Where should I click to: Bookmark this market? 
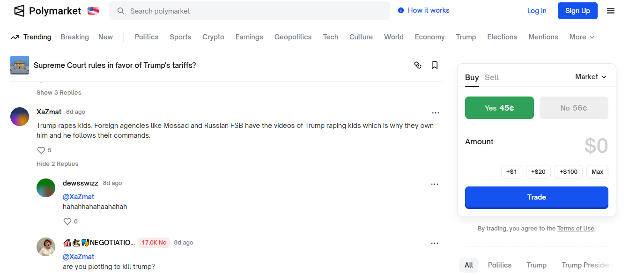[435, 65]
